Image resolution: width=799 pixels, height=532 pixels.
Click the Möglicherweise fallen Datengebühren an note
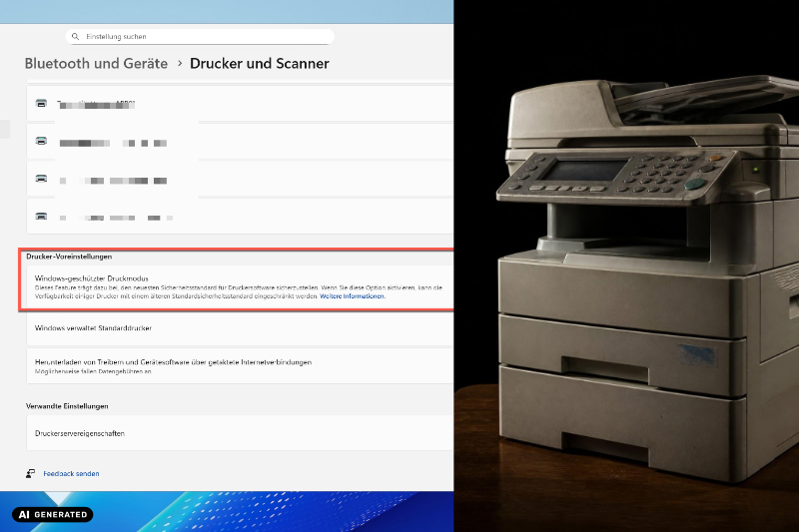click(93, 371)
